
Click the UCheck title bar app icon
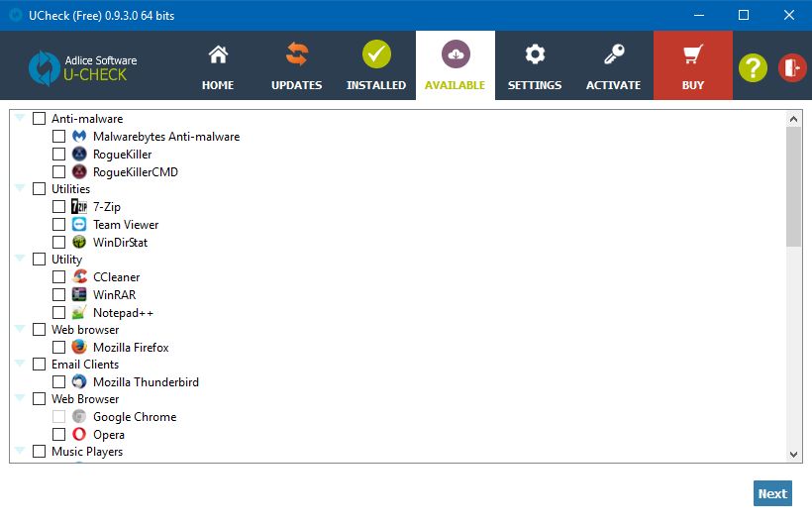pos(16,15)
